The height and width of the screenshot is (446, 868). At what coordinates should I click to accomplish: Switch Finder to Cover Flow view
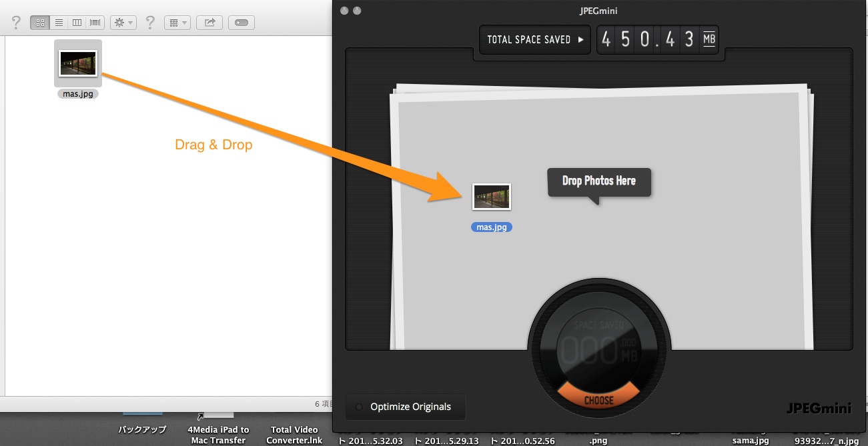click(x=95, y=23)
